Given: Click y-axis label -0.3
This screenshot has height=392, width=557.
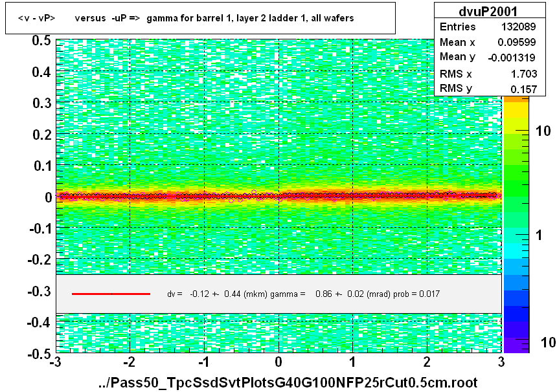Looking at the screenshot, I should (x=40, y=291).
